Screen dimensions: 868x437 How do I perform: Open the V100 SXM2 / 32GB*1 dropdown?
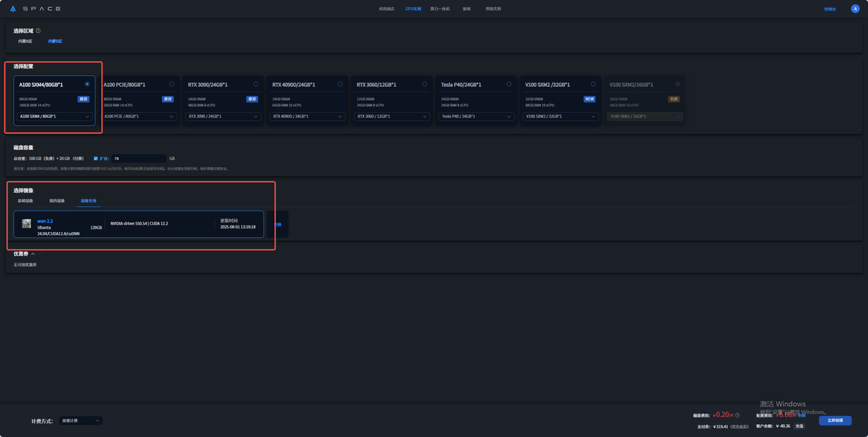pos(561,116)
